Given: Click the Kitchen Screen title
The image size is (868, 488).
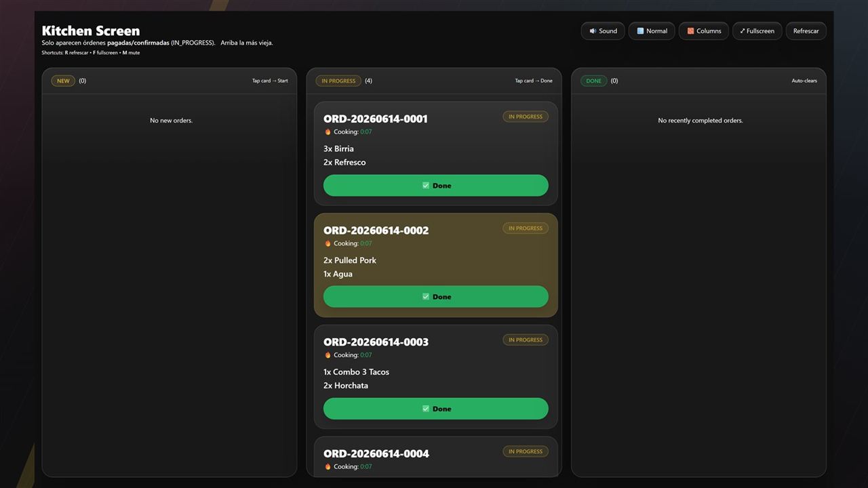Looking at the screenshot, I should (x=91, y=30).
